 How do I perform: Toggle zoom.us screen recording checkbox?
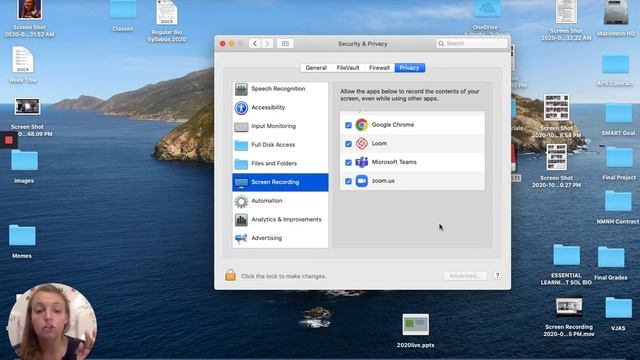[348, 181]
